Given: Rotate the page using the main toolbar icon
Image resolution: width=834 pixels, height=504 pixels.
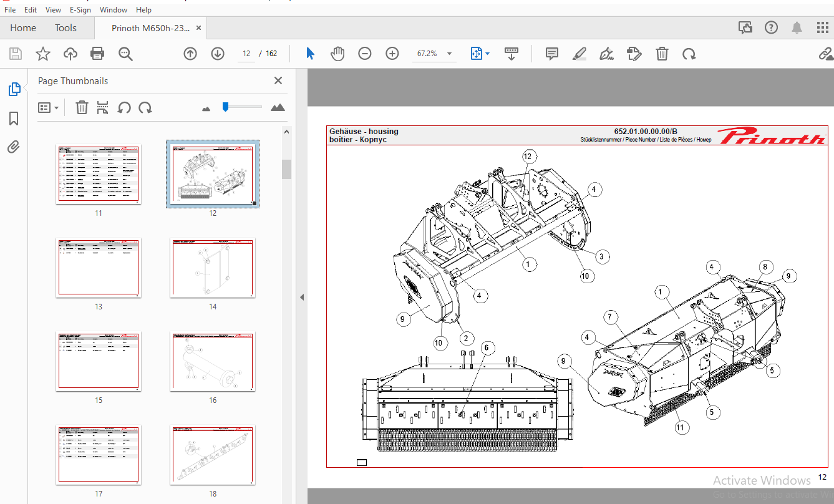Looking at the screenshot, I should (x=689, y=54).
